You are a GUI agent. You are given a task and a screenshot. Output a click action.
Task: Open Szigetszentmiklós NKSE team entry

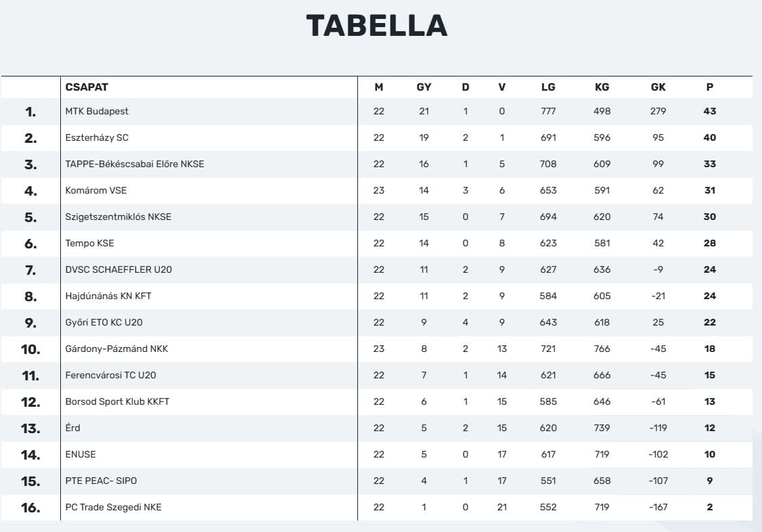(x=118, y=217)
